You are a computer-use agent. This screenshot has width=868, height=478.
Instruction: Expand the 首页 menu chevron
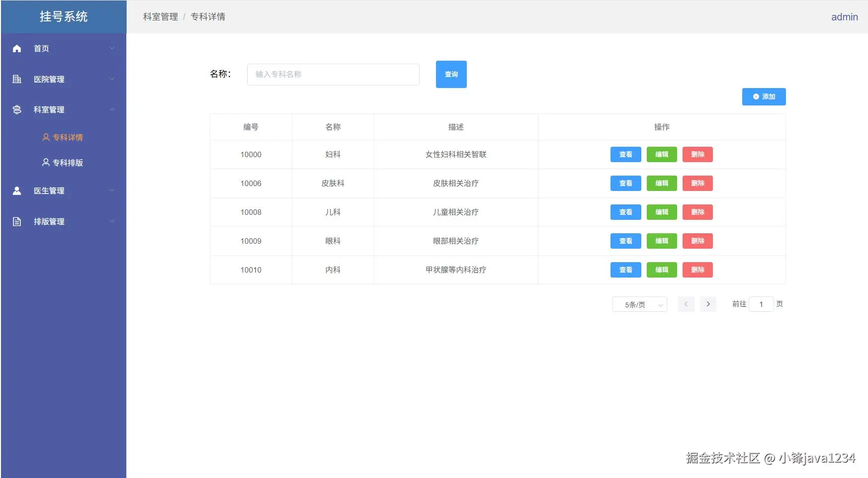112,48
